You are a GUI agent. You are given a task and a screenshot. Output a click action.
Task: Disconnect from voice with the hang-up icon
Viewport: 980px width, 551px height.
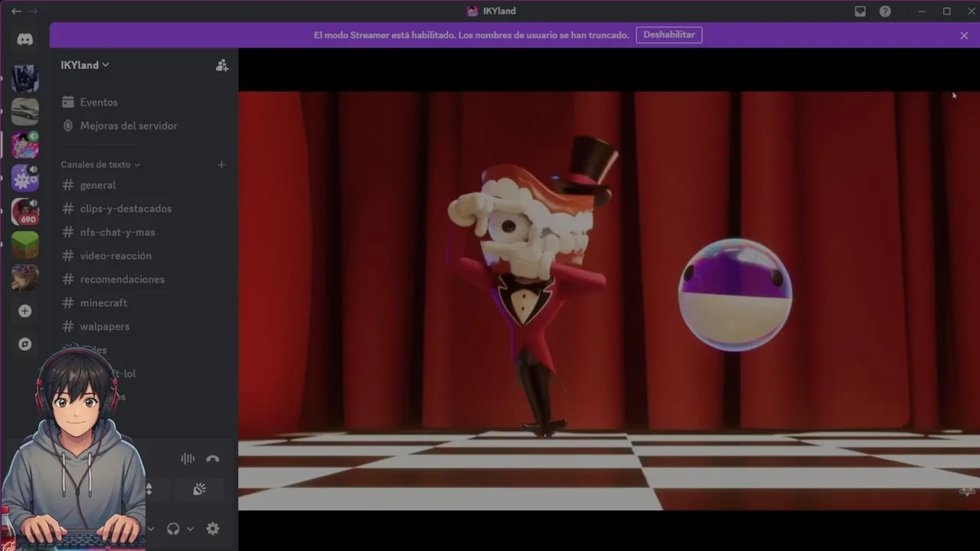pos(213,459)
